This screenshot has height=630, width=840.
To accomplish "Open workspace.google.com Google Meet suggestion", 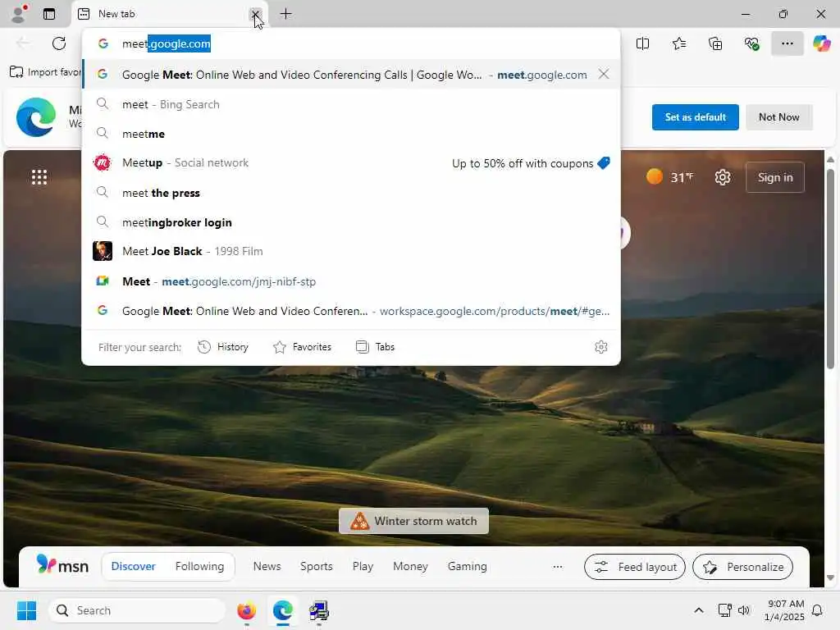I will [351, 311].
